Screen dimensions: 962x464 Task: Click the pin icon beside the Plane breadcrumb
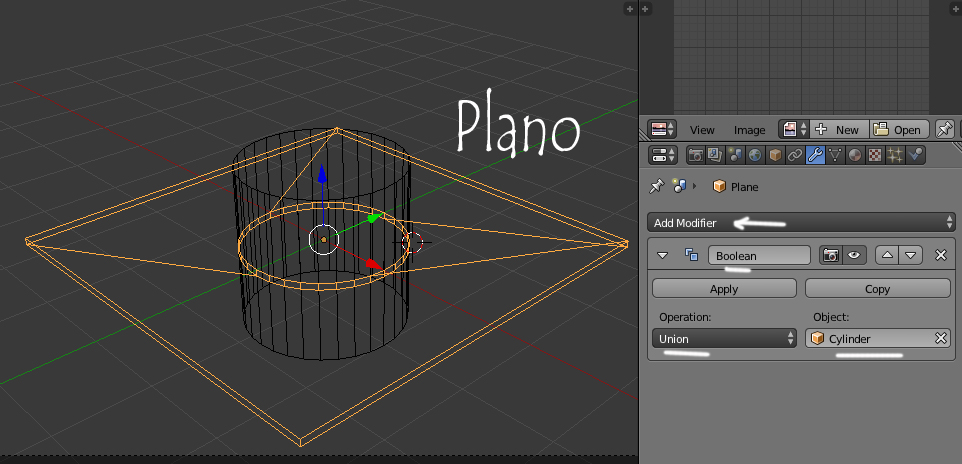click(656, 186)
